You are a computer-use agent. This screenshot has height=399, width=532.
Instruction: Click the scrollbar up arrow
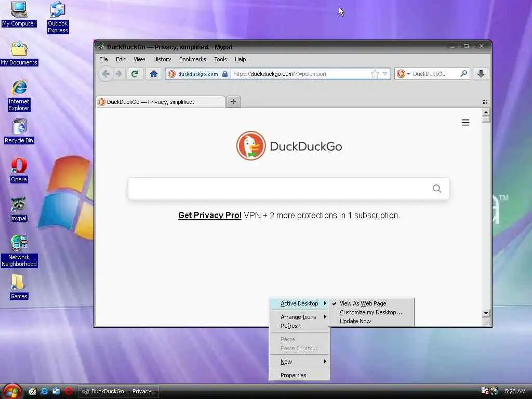click(x=486, y=112)
